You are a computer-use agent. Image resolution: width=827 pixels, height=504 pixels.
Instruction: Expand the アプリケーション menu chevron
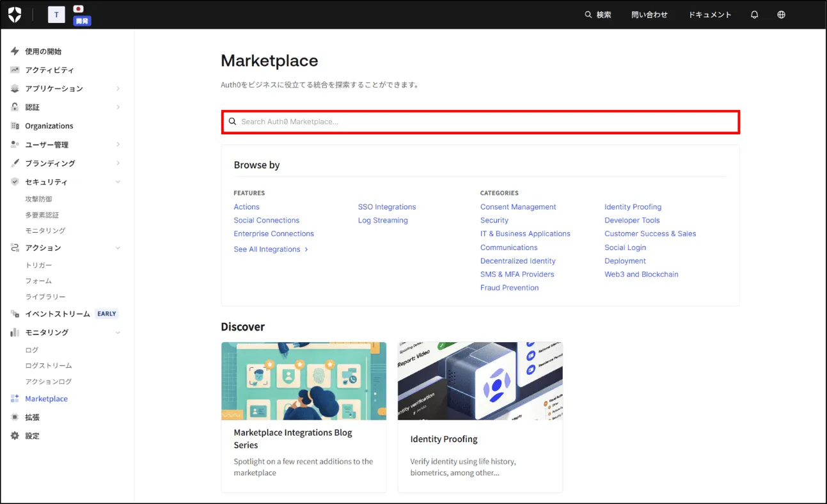tap(118, 88)
